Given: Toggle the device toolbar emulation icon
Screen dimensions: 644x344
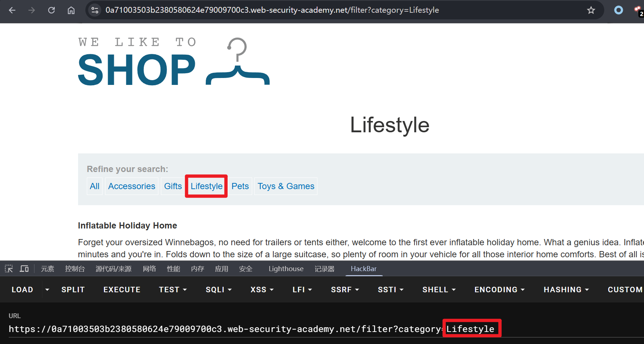Looking at the screenshot, I should [x=24, y=269].
